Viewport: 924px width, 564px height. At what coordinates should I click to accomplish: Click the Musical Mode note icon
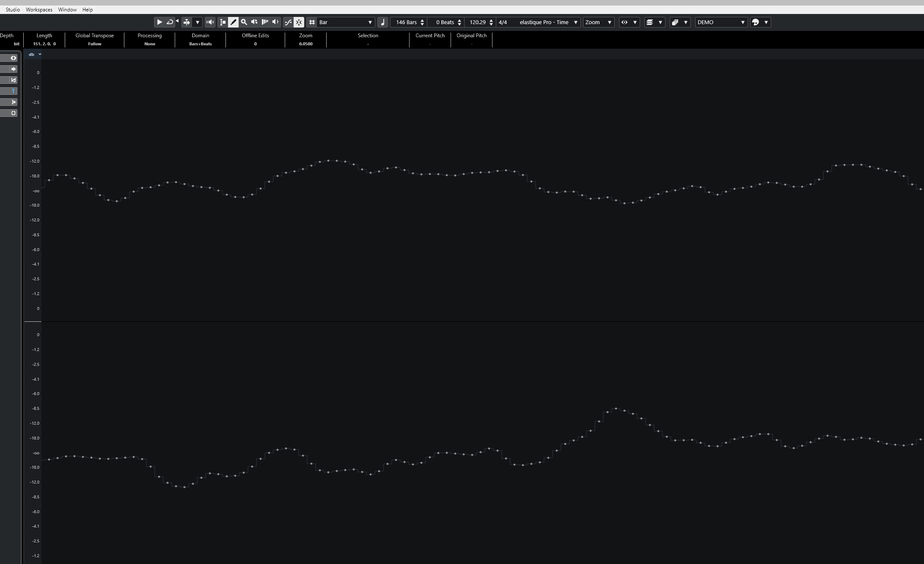(x=382, y=22)
